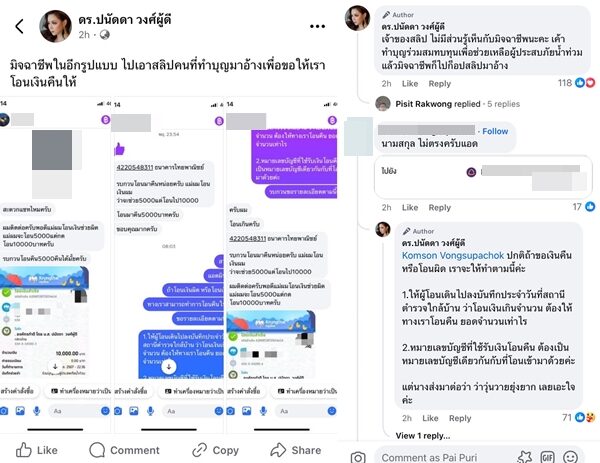600x463 pixels.
Task: Tap the Copy link icon
Action: pyautogui.click(x=199, y=450)
